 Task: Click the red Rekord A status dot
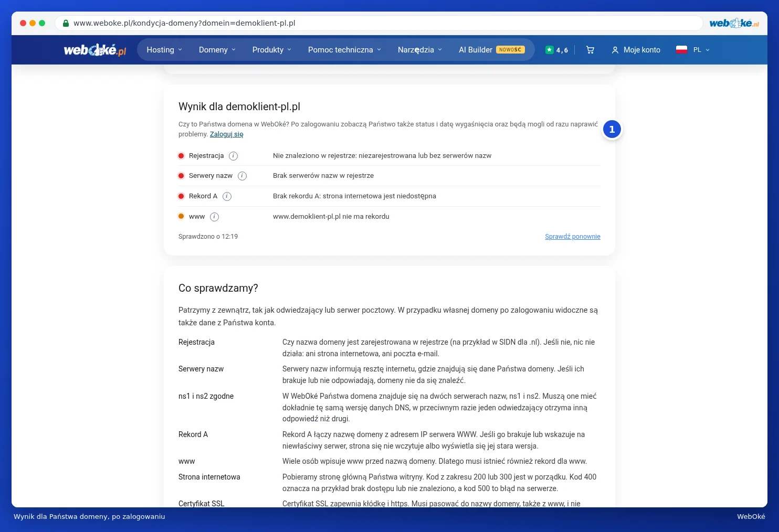pos(181,196)
